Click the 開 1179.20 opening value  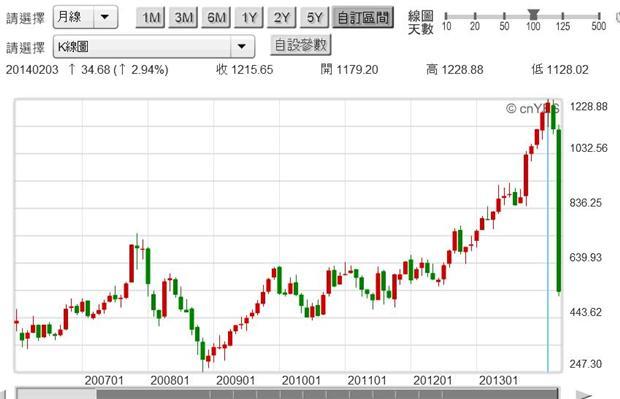(350, 70)
